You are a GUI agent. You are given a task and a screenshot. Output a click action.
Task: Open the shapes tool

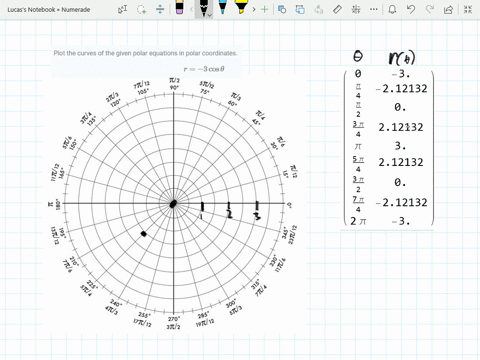point(282,9)
